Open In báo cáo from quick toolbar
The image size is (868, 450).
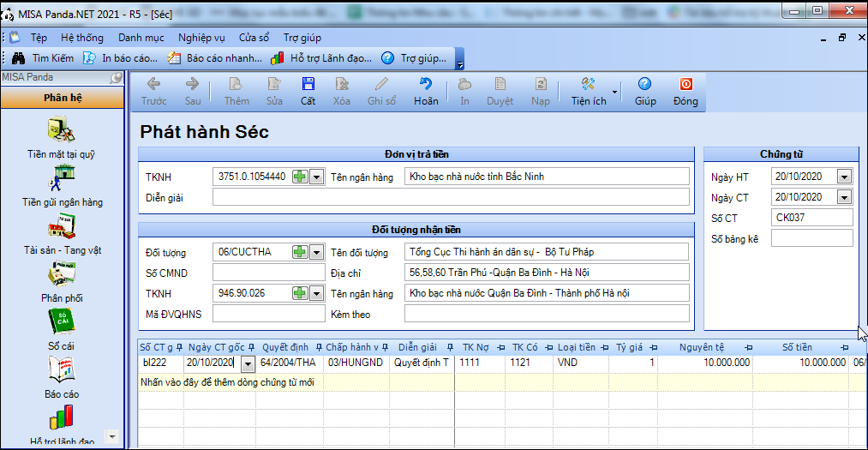coord(120,58)
